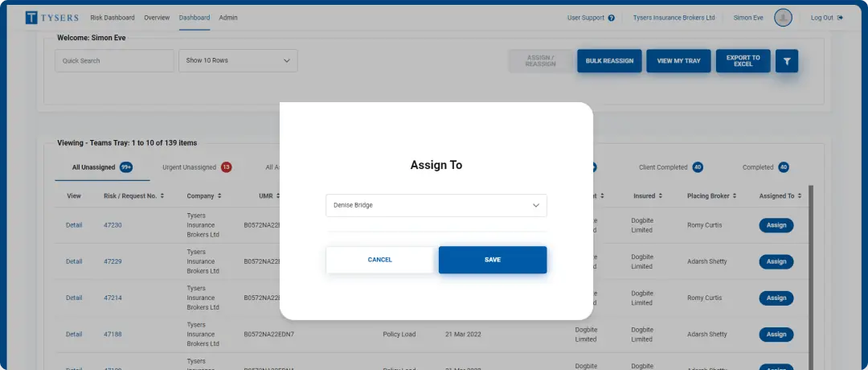Viewport: 868px width, 370px height.
Task: Click the View My Tray button
Action: (678, 61)
